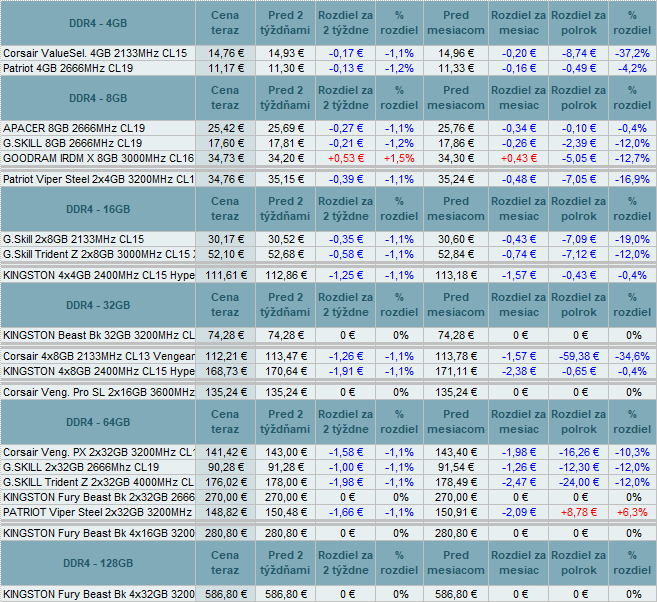657x602 pixels.
Task: Select the 34,73 € current price cell
Action: (x=225, y=159)
